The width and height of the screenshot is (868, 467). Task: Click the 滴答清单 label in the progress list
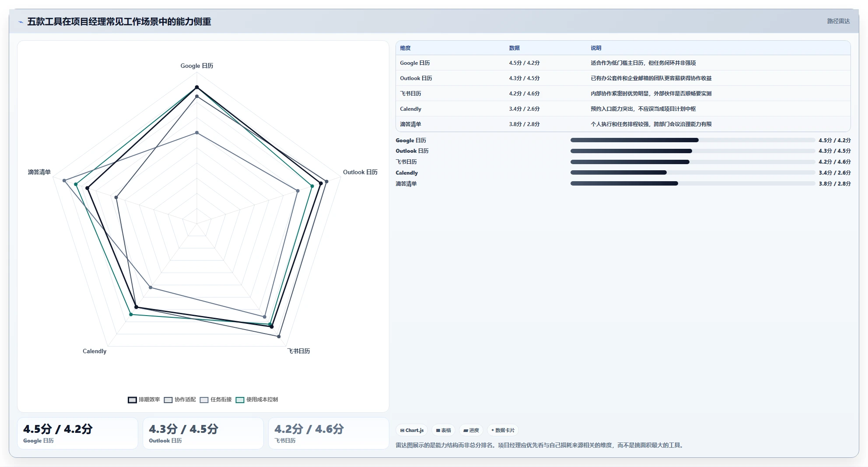[406, 184]
